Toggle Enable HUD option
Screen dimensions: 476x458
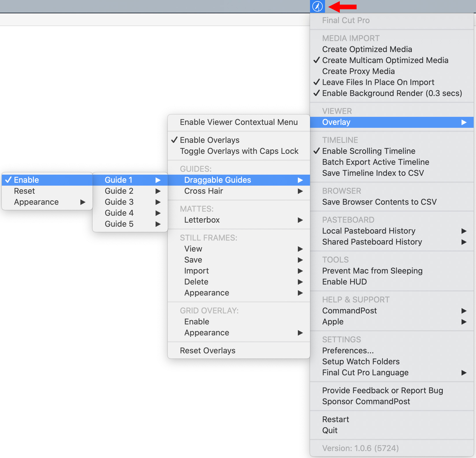tap(392, 282)
